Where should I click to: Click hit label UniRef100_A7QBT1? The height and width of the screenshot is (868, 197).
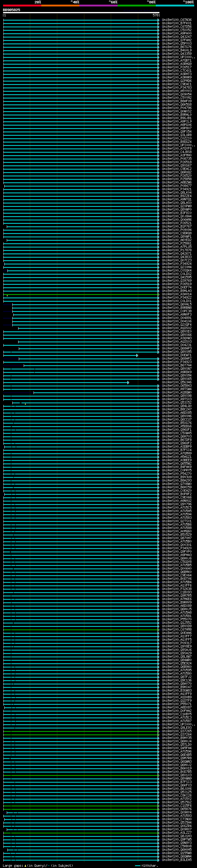[x=177, y=61]
